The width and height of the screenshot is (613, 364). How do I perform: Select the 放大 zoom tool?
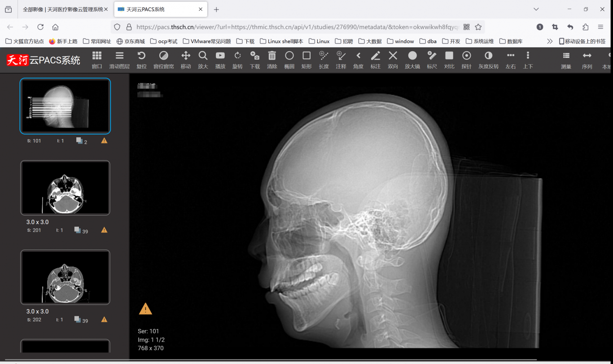203,60
